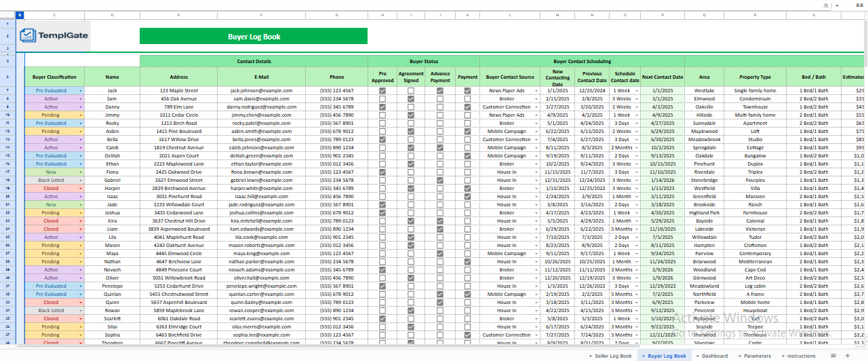Open Gabriel's Black Listed classification dropdown
The image size is (868, 361).
click(81, 180)
